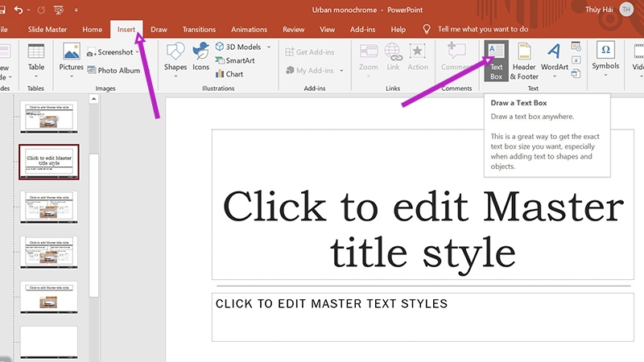The height and width of the screenshot is (362, 644).
Task: Switch to the Slide Master tab
Action: pyautogui.click(x=47, y=30)
